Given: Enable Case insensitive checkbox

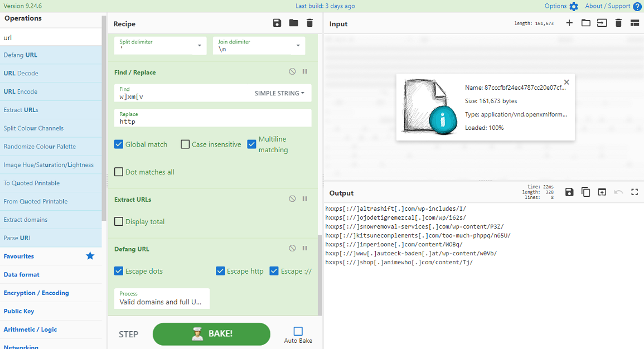Looking at the screenshot, I should 185,144.
